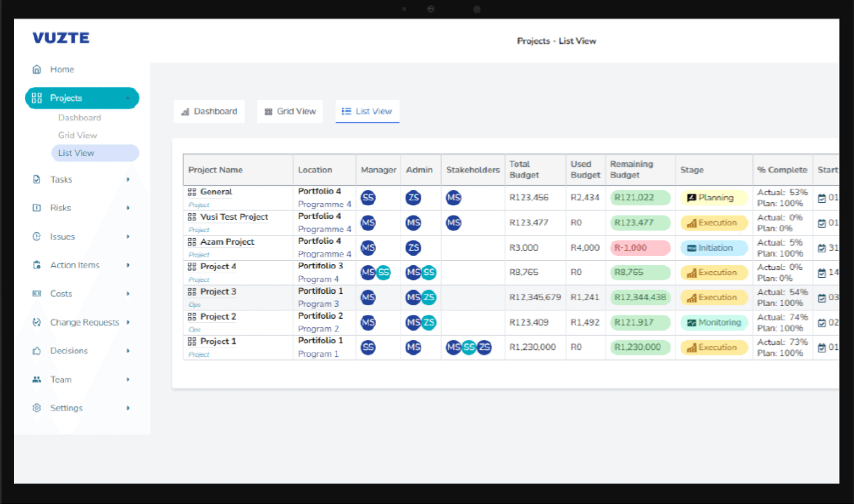Click SS manager avatar in General row

(368, 198)
